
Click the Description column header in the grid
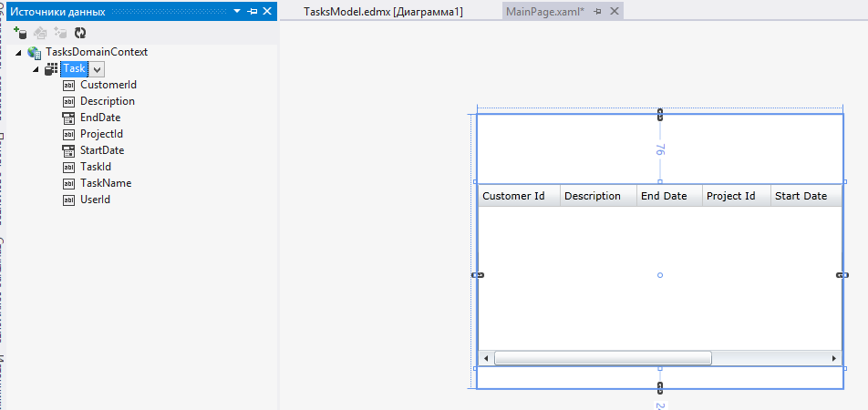click(x=598, y=196)
